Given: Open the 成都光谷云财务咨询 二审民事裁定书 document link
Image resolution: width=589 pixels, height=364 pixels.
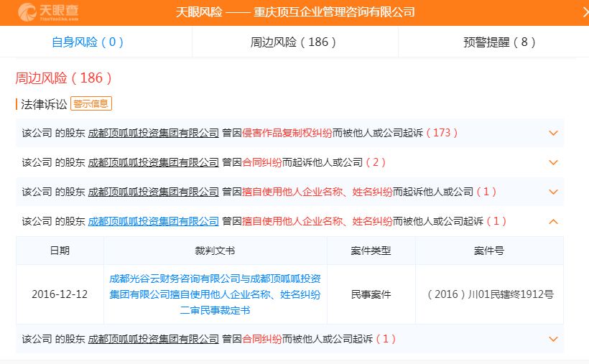Looking at the screenshot, I should [215, 294].
